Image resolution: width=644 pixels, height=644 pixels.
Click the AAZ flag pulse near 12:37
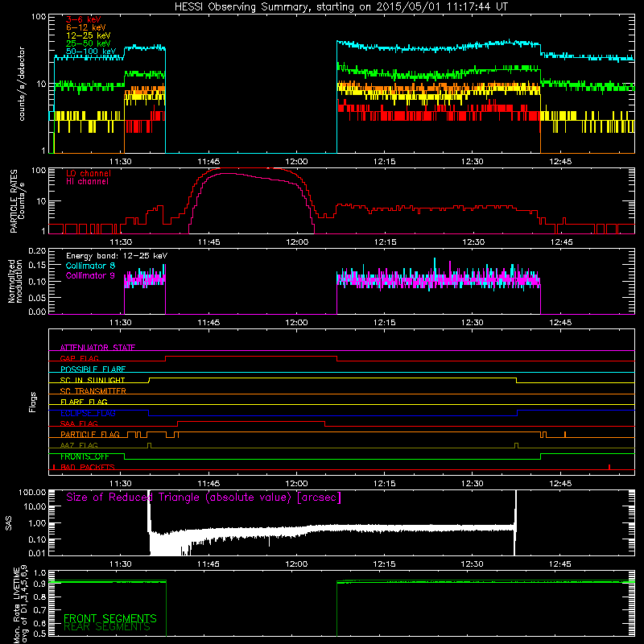[516, 446]
